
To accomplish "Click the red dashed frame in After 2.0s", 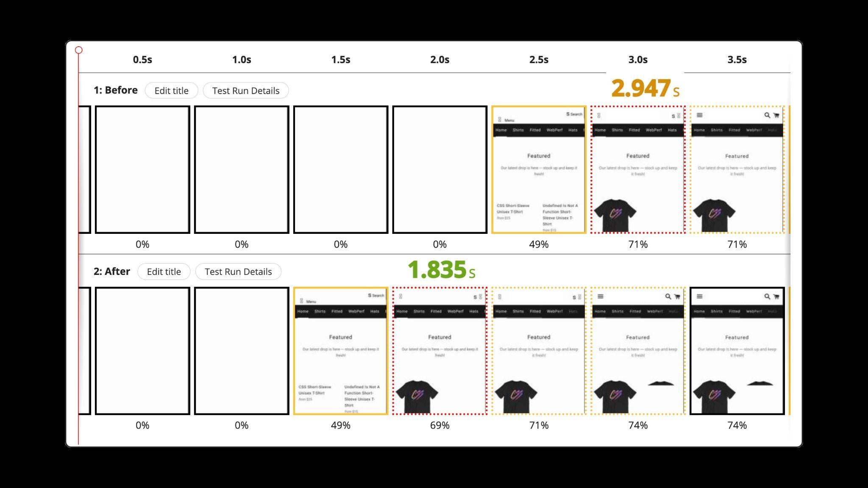I will pyautogui.click(x=440, y=351).
